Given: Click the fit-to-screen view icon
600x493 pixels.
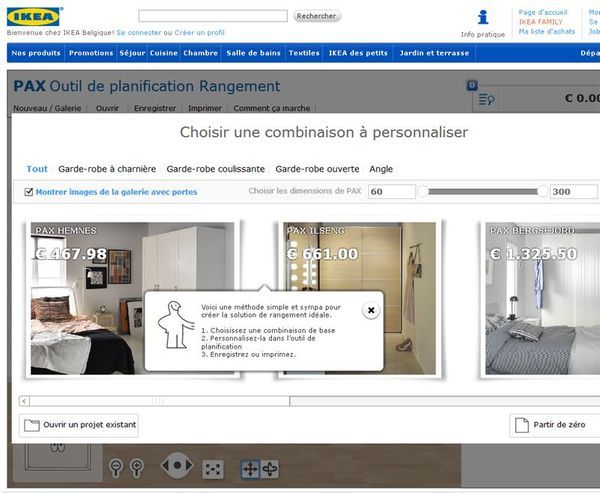Looking at the screenshot, I should click(213, 469).
